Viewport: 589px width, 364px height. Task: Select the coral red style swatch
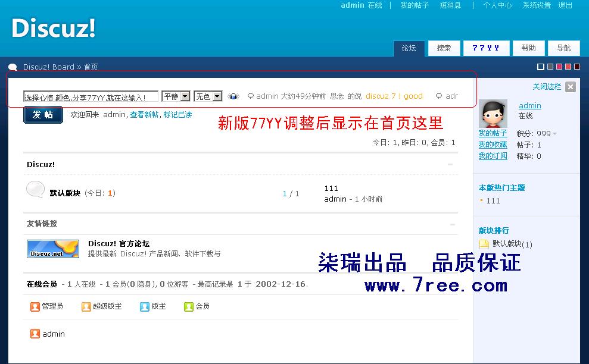point(568,67)
